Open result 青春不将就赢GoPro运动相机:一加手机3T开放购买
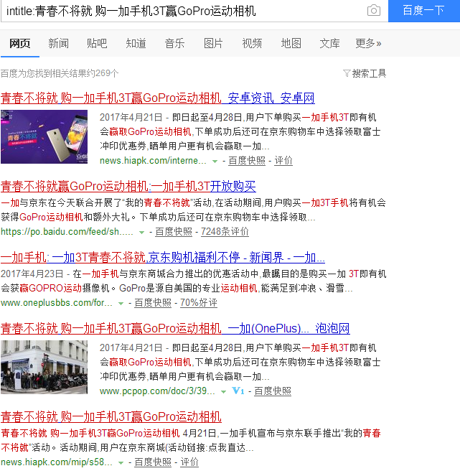Image resolution: width=460 pixels, height=476 pixels. [x=128, y=186]
